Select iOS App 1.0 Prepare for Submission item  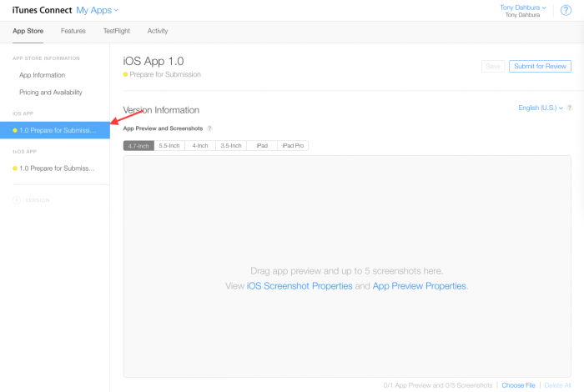coord(55,130)
